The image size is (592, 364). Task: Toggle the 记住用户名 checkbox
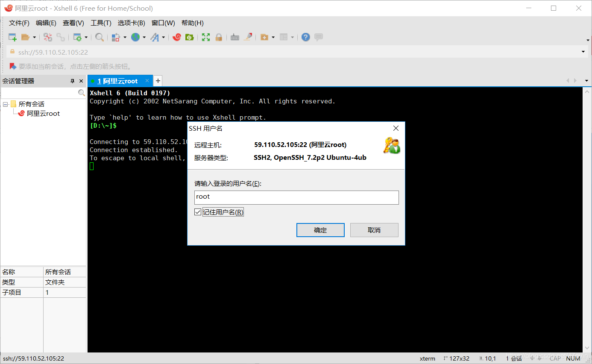(x=198, y=212)
